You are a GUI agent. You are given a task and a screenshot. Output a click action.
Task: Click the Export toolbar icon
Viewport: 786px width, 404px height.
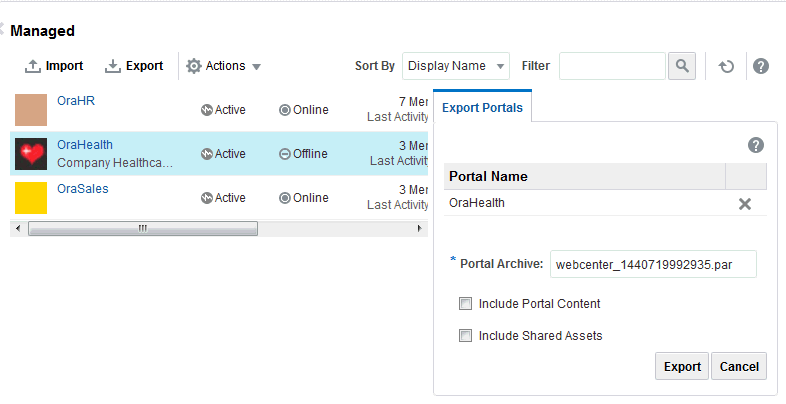(113, 66)
